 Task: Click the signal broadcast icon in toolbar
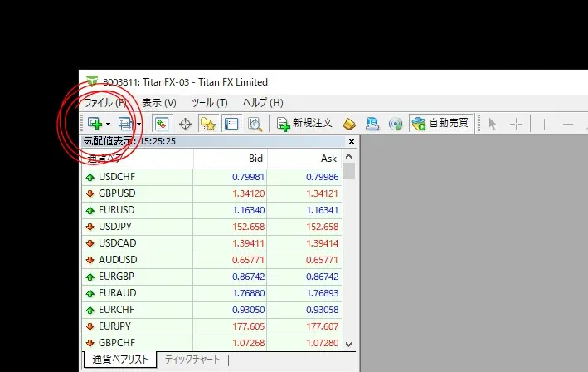pyautogui.click(x=396, y=124)
